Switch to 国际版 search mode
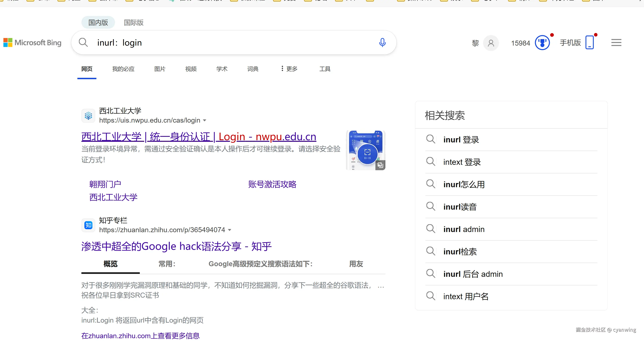This screenshot has width=644, height=341. (x=134, y=22)
